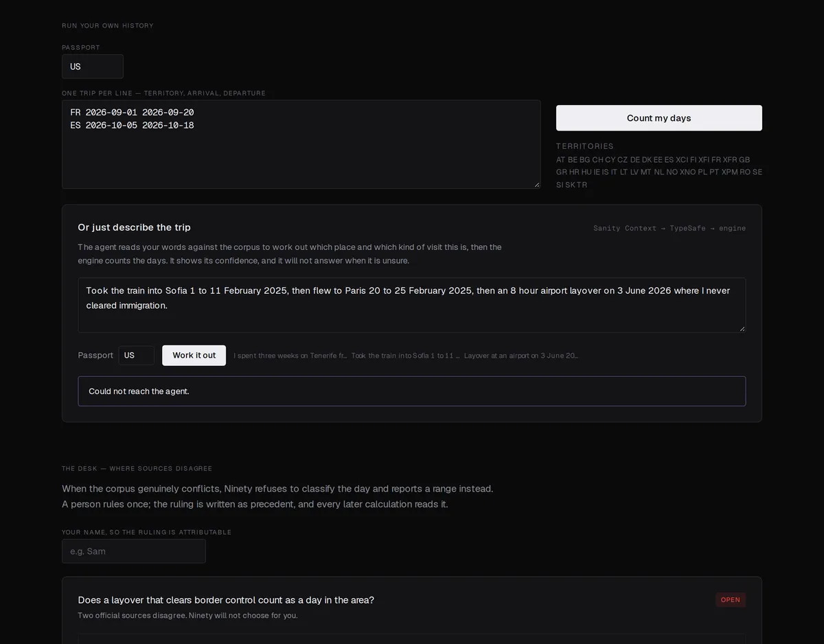Screen dimensions: 824x644
Task: Click the resize grip of the trip-list textarea
Action: tap(536, 185)
